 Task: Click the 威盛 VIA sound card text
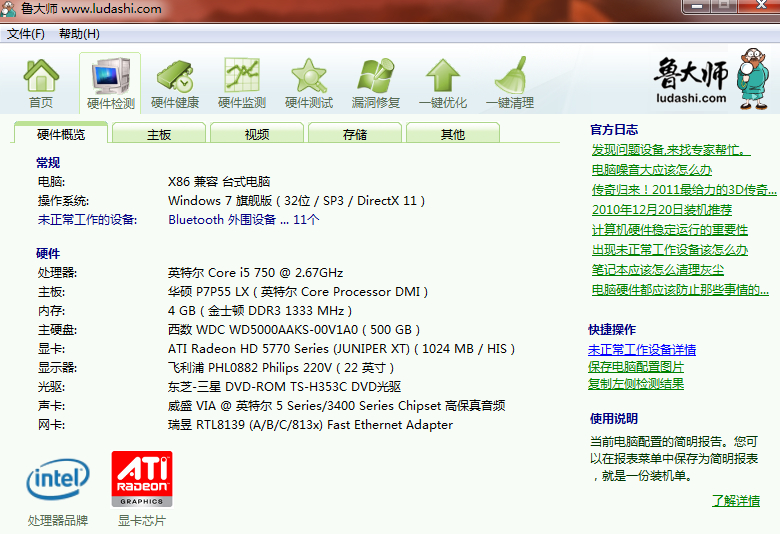coord(336,406)
